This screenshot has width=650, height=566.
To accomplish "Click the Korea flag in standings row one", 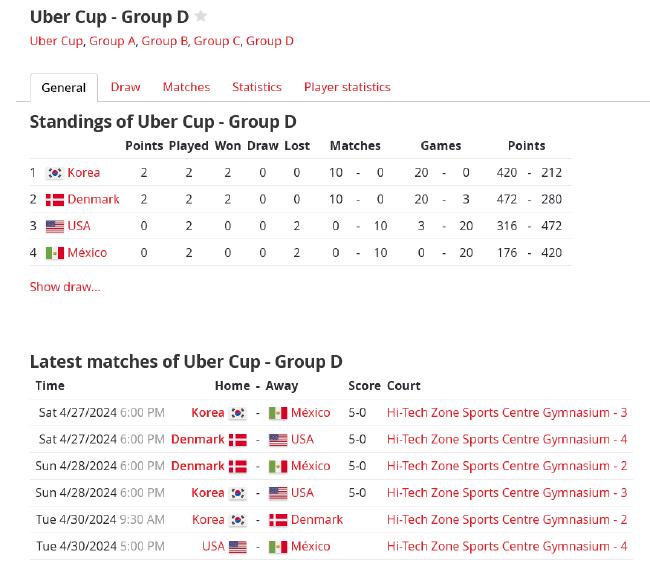I will pyautogui.click(x=55, y=173).
